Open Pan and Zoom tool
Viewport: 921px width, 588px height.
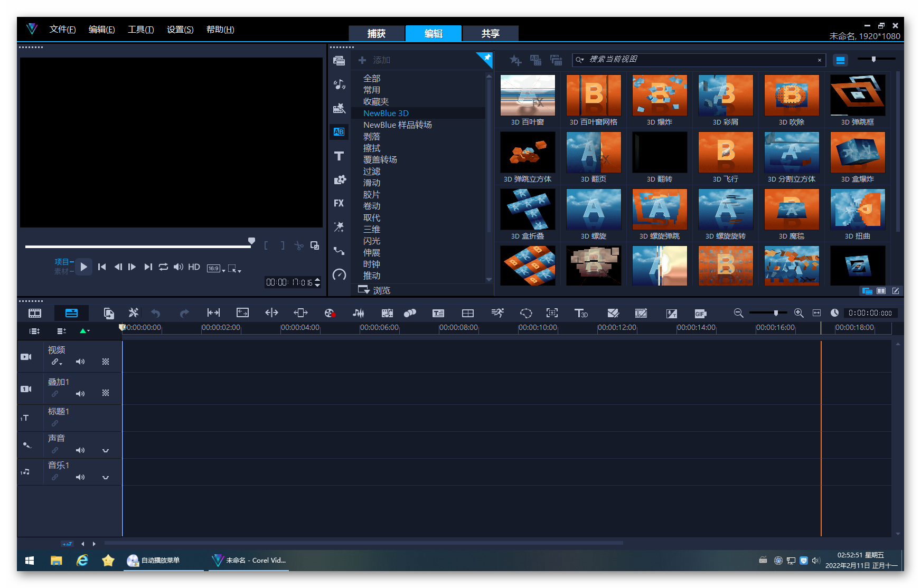click(x=552, y=313)
